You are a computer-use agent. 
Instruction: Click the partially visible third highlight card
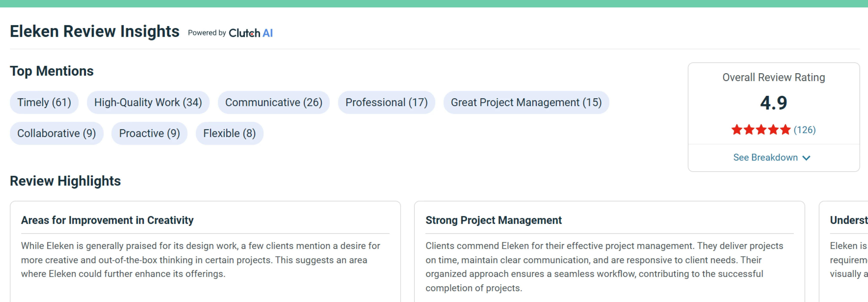(843, 251)
